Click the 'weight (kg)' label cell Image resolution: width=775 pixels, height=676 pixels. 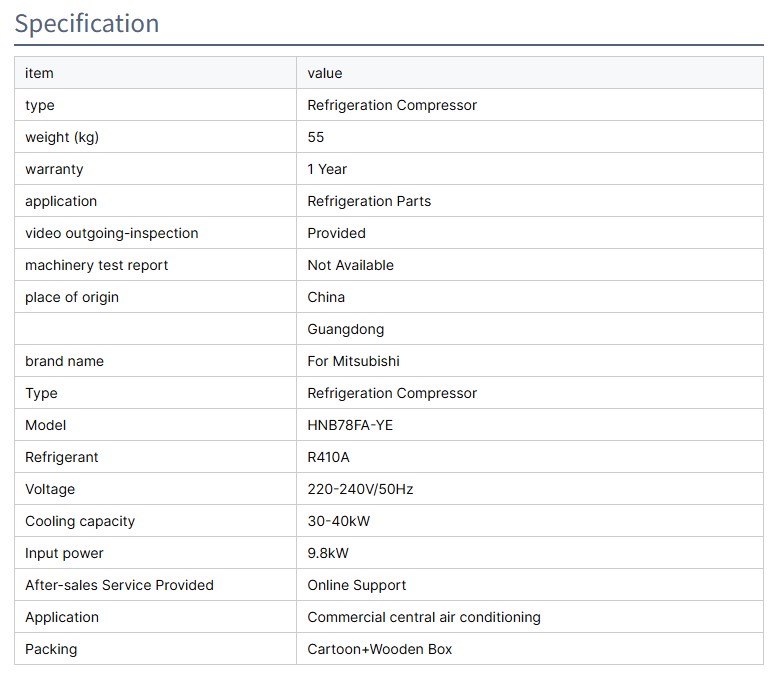pyautogui.click(x=62, y=137)
